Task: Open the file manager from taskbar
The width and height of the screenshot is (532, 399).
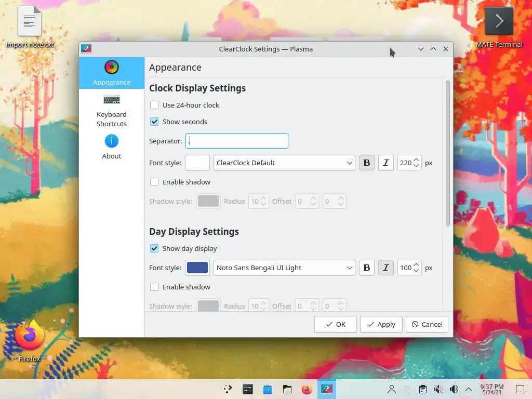Action: coord(287,389)
